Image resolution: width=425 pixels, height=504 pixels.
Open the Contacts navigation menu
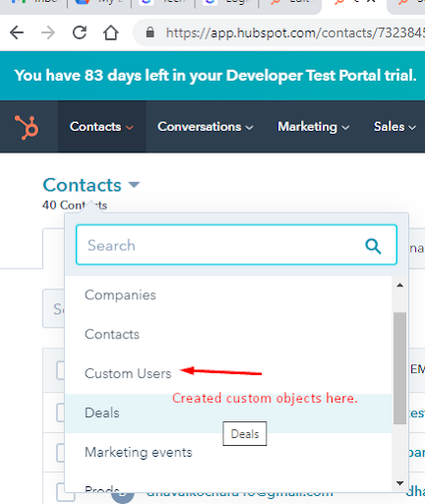[101, 127]
